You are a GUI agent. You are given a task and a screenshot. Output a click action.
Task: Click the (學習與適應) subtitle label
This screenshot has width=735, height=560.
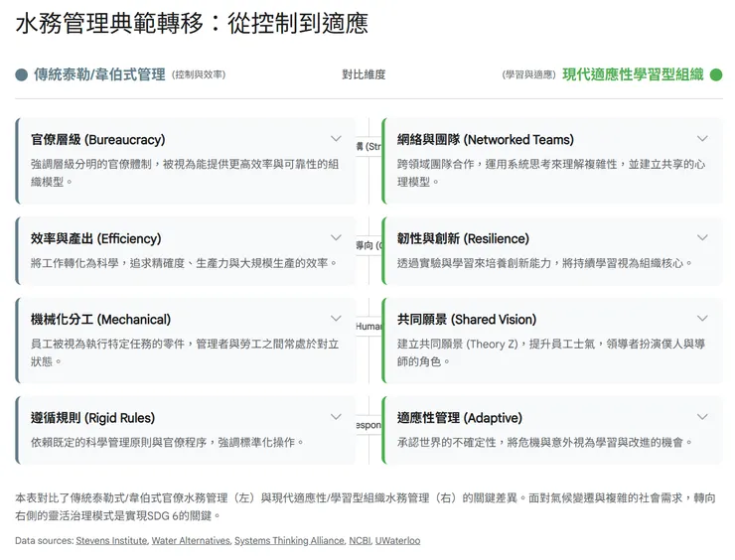click(528, 74)
